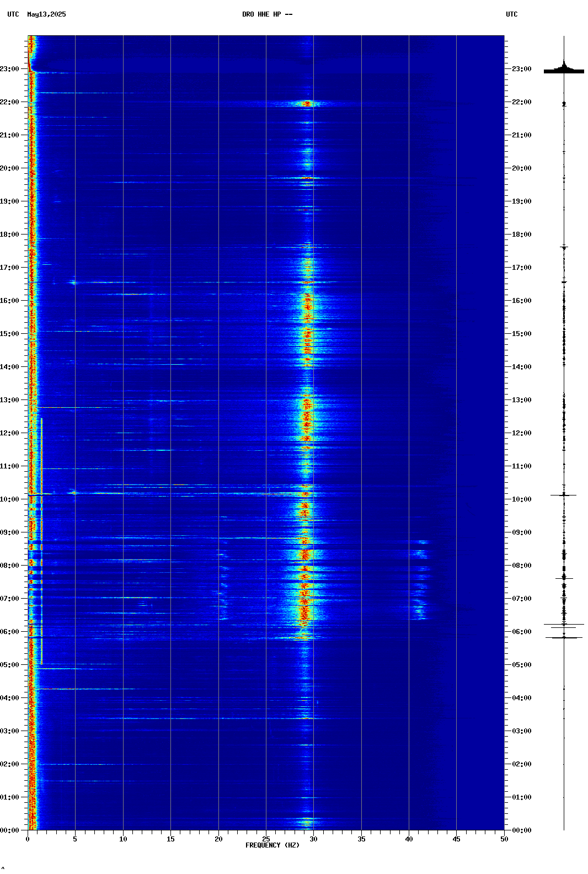588x874 pixels.
Task: Click the 23:00 label on left axis
Action: 10,69
